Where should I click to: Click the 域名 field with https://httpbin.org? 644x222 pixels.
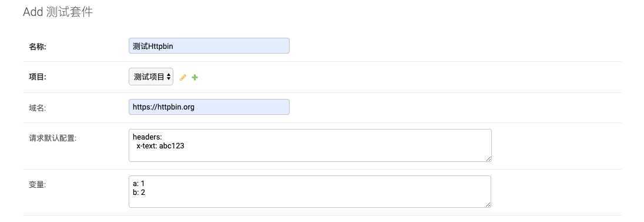[x=209, y=107]
